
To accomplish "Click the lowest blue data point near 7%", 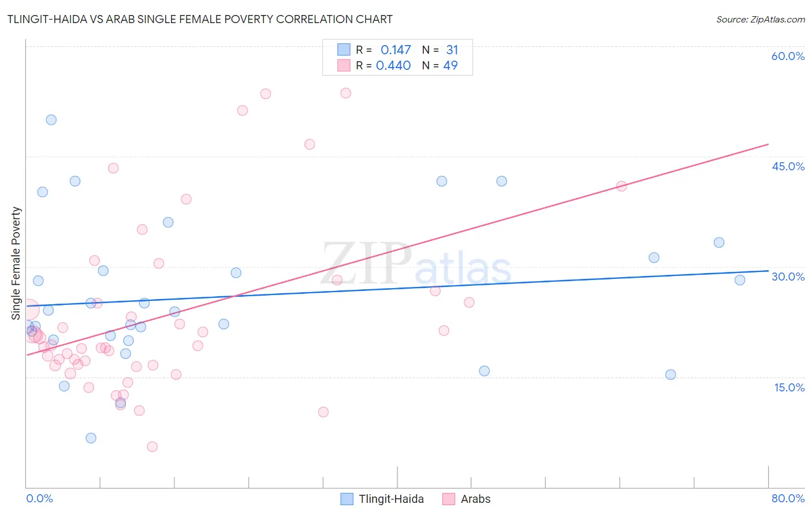I will pos(91,438).
